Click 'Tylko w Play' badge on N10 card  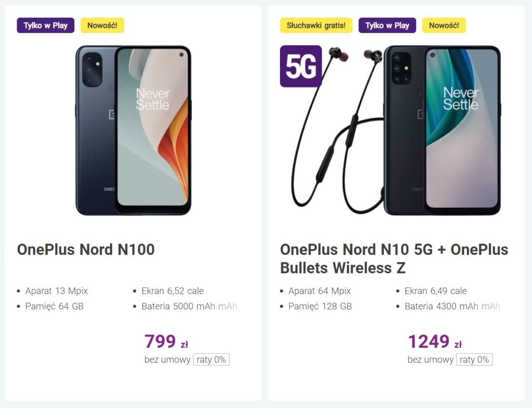pyautogui.click(x=387, y=25)
